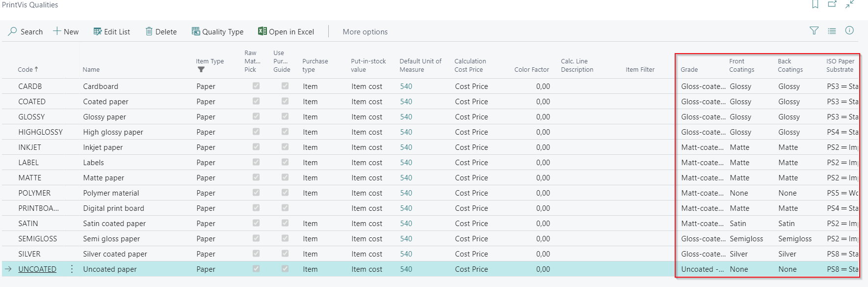The width and height of the screenshot is (868, 287).
Task: Open the Quality Type action
Action: pos(217,31)
